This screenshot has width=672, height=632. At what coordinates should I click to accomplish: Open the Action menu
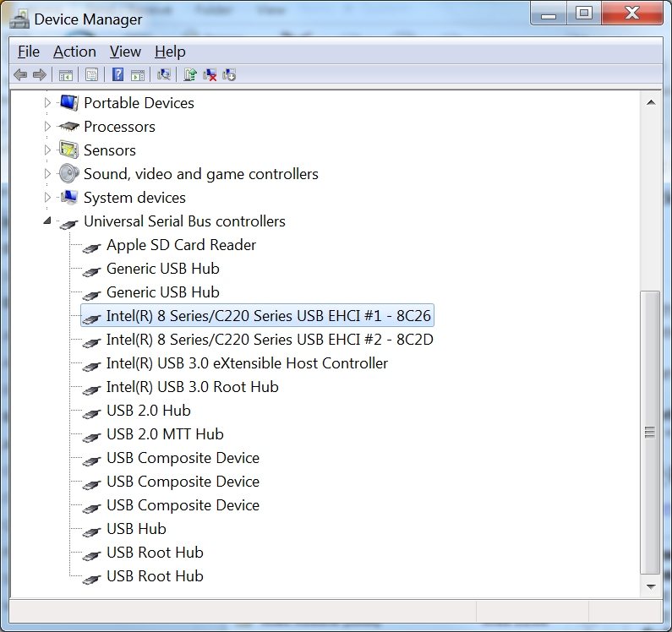pyautogui.click(x=74, y=52)
